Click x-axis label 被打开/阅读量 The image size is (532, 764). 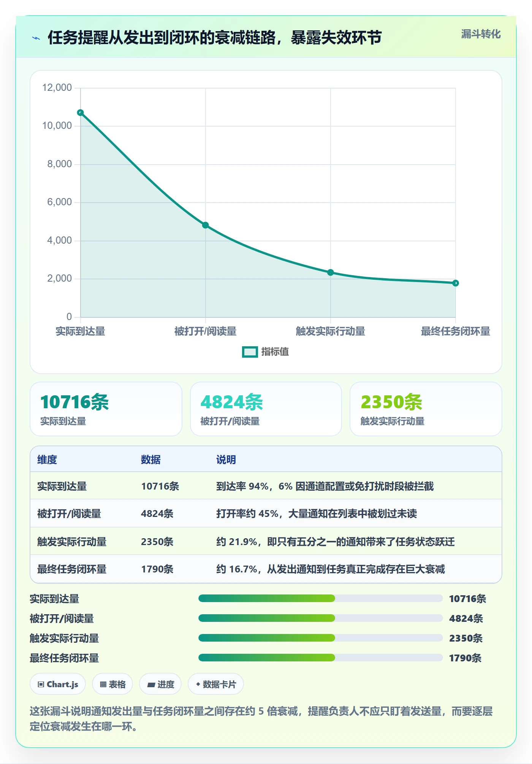click(x=205, y=331)
